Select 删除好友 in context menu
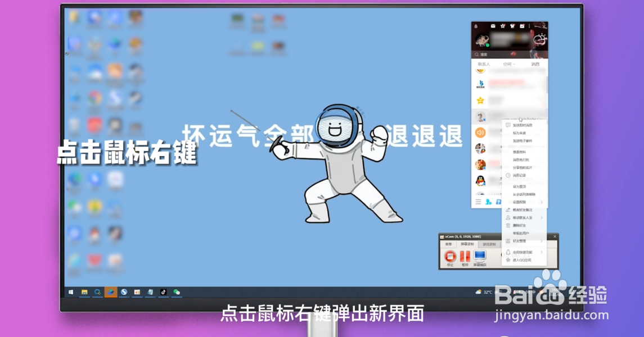This screenshot has height=337, width=644. coord(525,225)
